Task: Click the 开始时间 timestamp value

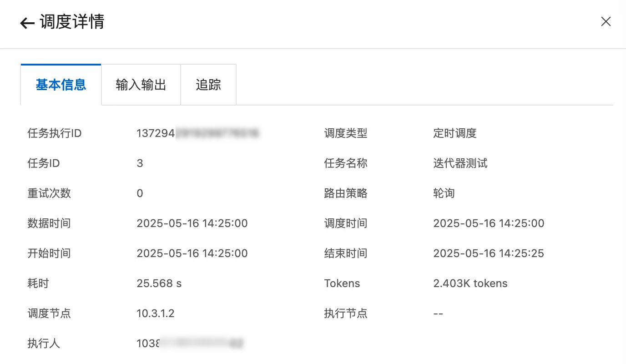Action: click(192, 253)
